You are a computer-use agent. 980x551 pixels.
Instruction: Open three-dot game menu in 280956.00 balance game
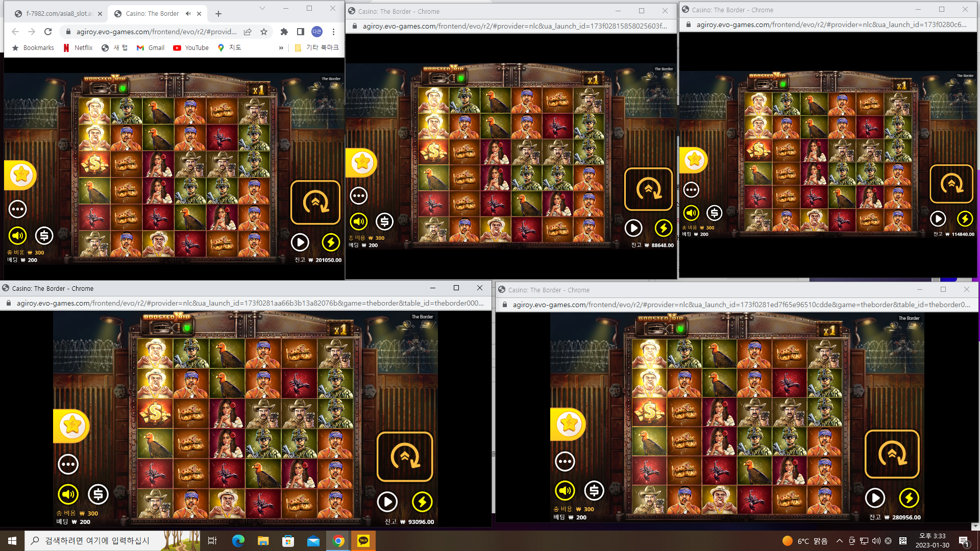pyautogui.click(x=565, y=462)
